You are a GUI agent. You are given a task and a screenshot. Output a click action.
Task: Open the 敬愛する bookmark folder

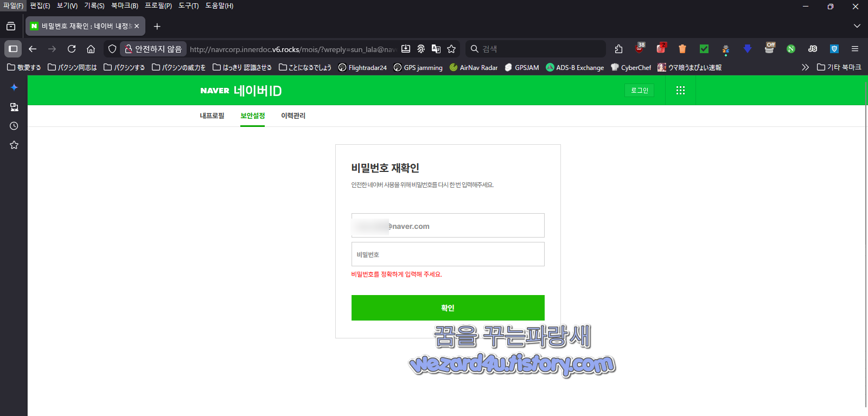click(24, 67)
